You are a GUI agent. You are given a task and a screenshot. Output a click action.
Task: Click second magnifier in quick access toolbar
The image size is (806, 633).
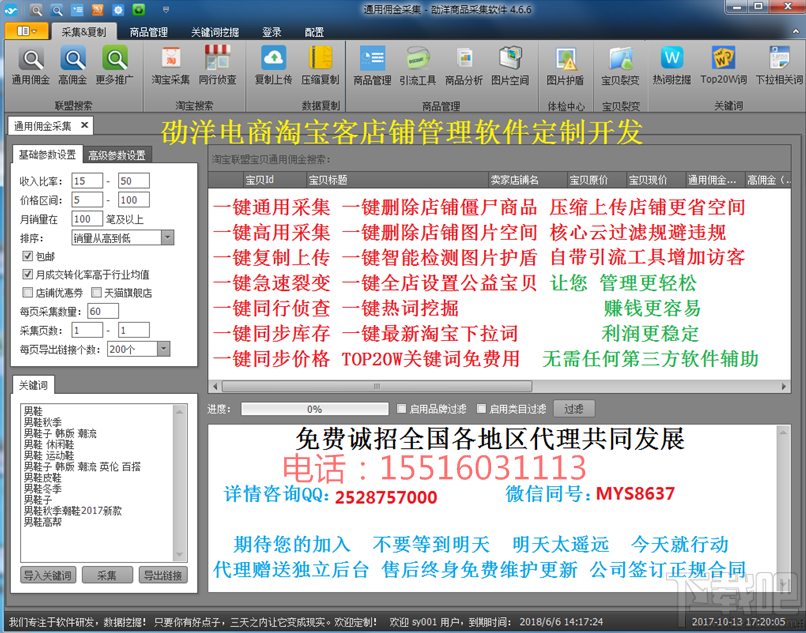click(x=57, y=10)
